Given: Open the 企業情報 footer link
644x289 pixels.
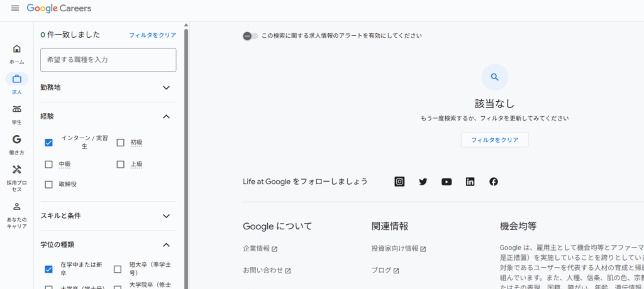Looking at the screenshot, I should pyautogui.click(x=260, y=248).
